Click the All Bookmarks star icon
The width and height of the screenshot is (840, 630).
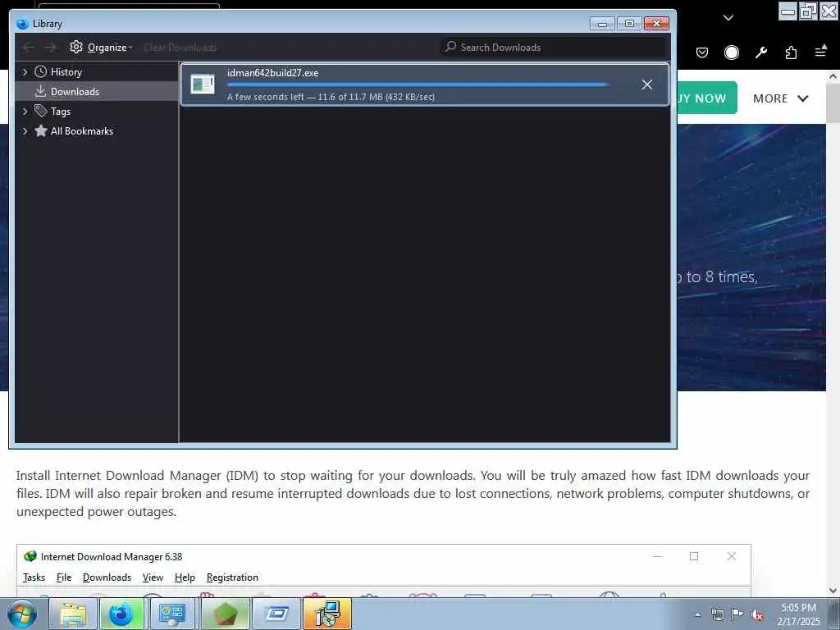(40, 130)
